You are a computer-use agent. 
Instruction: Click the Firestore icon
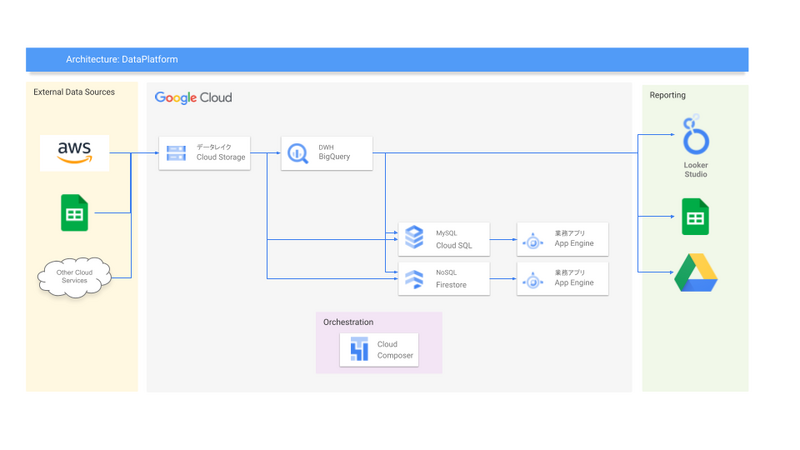click(x=414, y=279)
